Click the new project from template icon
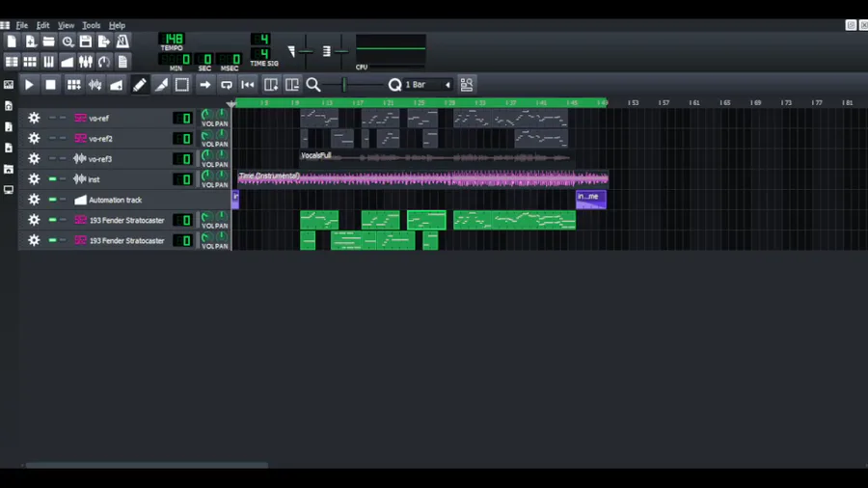 point(31,41)
